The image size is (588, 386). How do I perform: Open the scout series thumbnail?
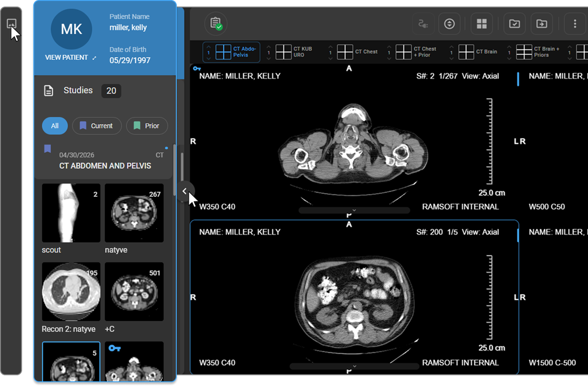tap(71, 213)
